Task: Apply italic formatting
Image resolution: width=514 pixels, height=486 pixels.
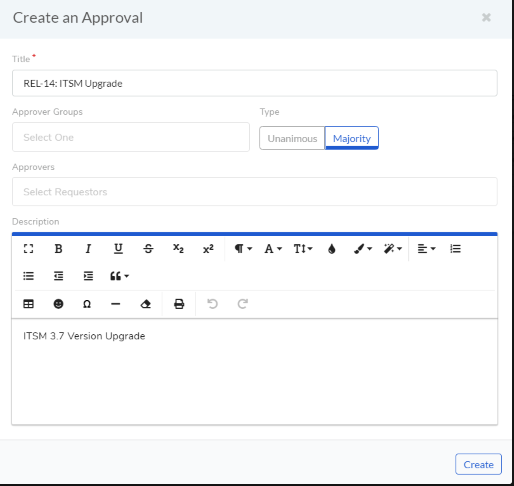Action: pos(88,249)
